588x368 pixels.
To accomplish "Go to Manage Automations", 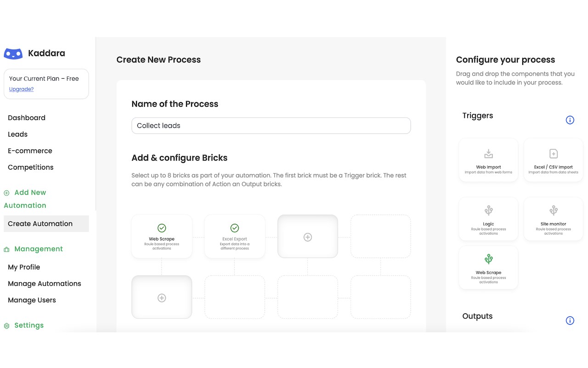I will click(x=45, y=283).
